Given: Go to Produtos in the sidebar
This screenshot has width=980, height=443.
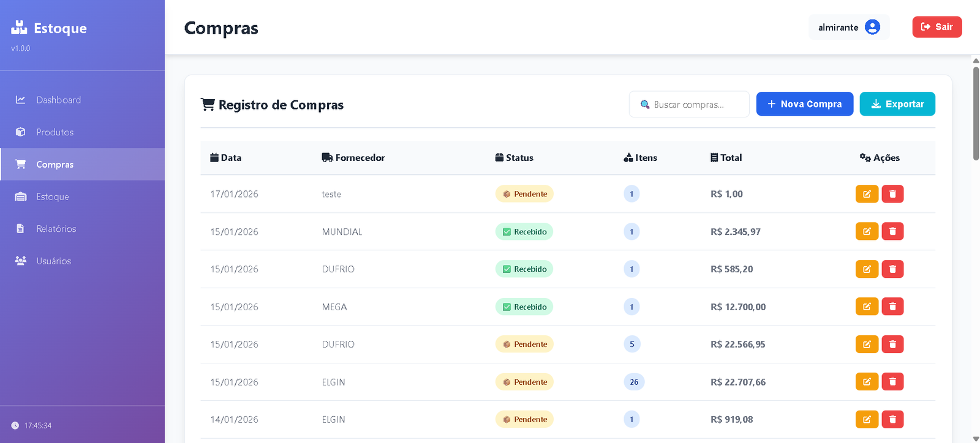Looking at the screenshot, I should 82,132.
